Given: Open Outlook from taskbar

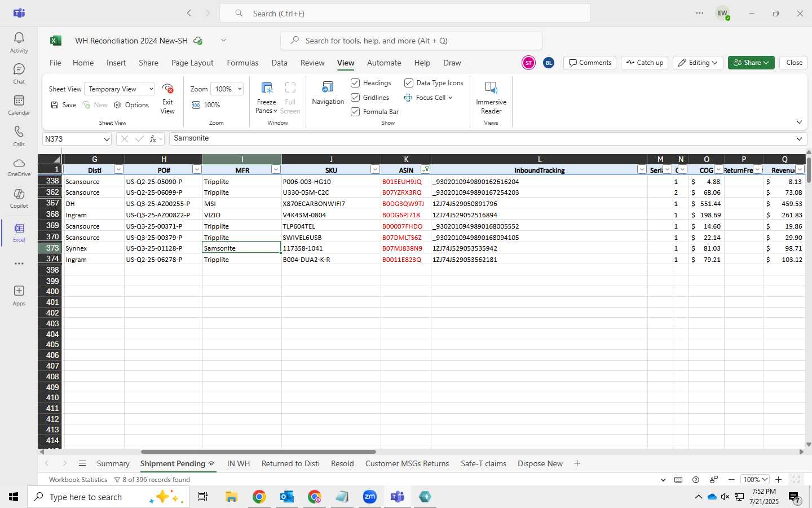Looking at the screenshot, I should click(x=287, y=497).
